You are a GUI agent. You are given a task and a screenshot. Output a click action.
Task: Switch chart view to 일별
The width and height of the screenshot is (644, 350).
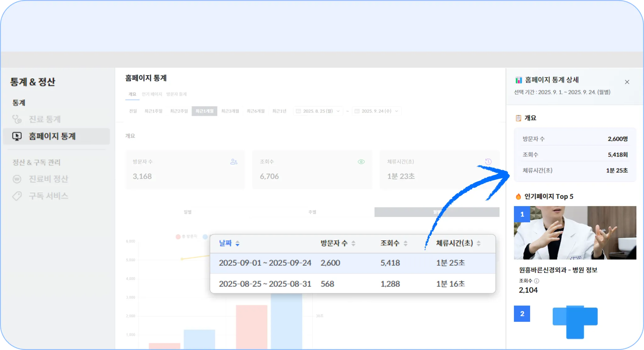click(188, 212)
